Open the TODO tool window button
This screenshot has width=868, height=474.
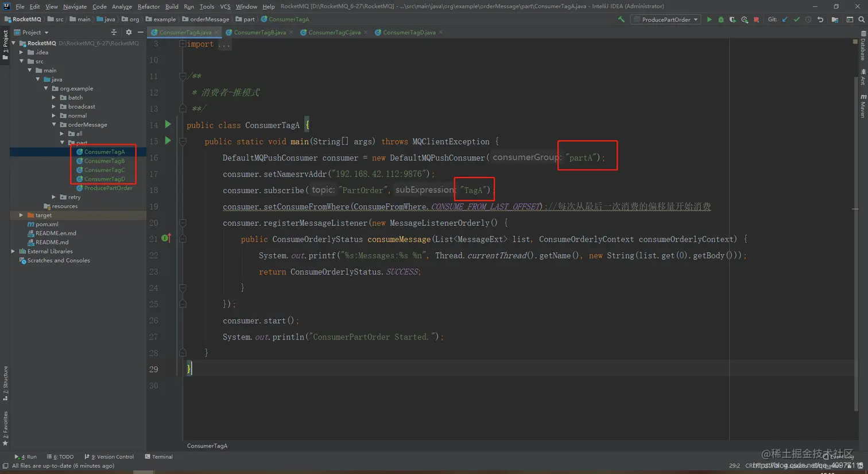pos(60,457)
